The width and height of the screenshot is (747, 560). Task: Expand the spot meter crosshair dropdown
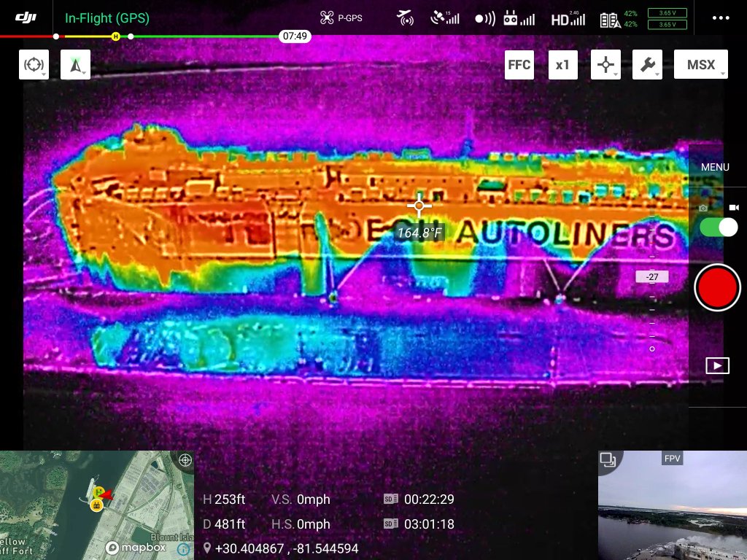click(605, 65)
